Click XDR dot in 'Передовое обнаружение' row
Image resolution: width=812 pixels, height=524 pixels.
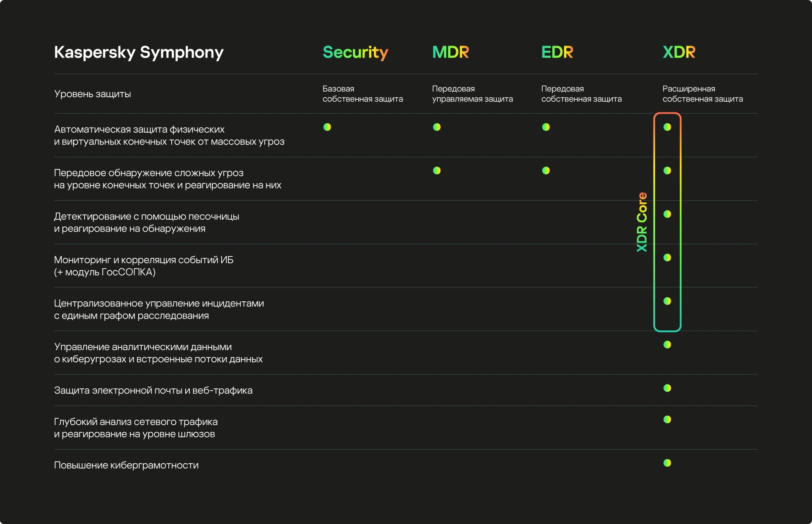(x=667, y=171)
